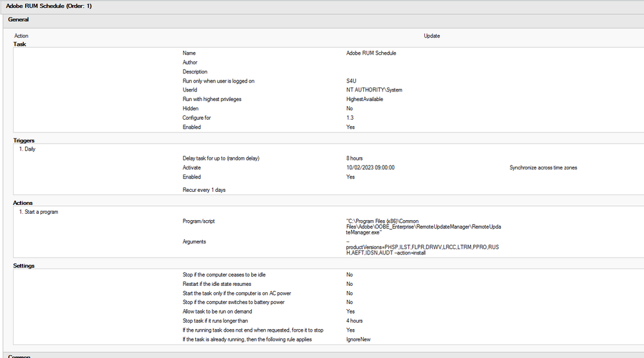Click the Activate label

[192, 167]
